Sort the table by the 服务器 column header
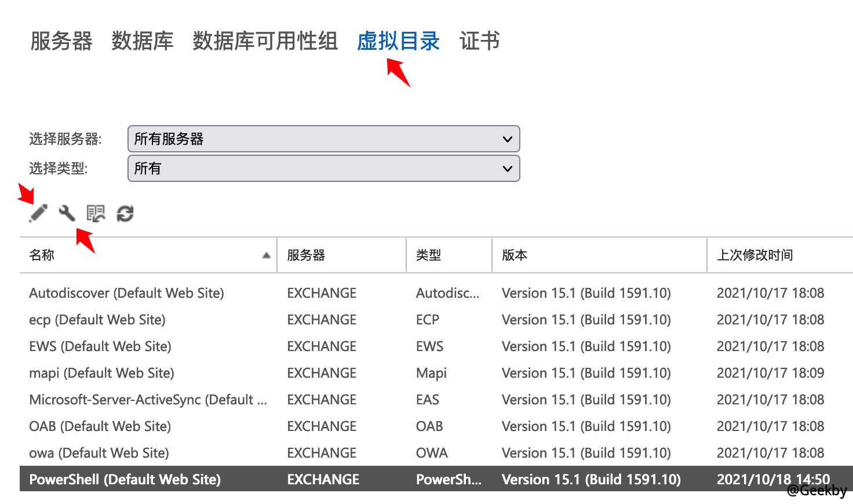 (305, 254)
